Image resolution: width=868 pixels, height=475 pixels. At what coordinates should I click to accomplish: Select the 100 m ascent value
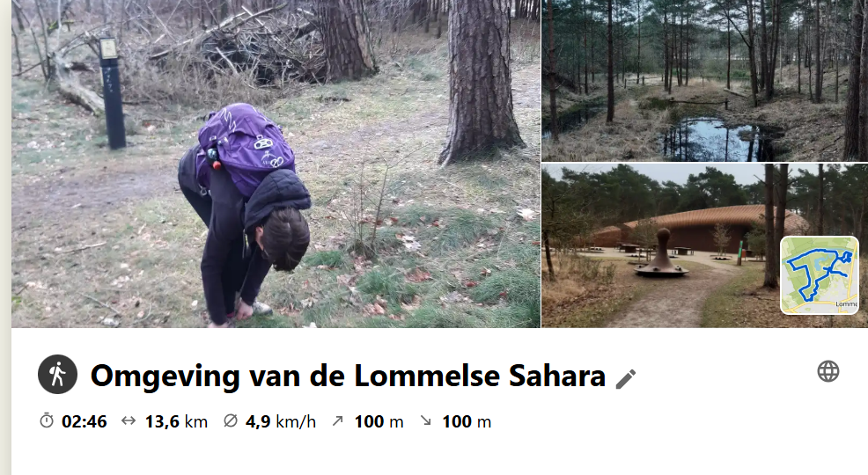(379, 421)
